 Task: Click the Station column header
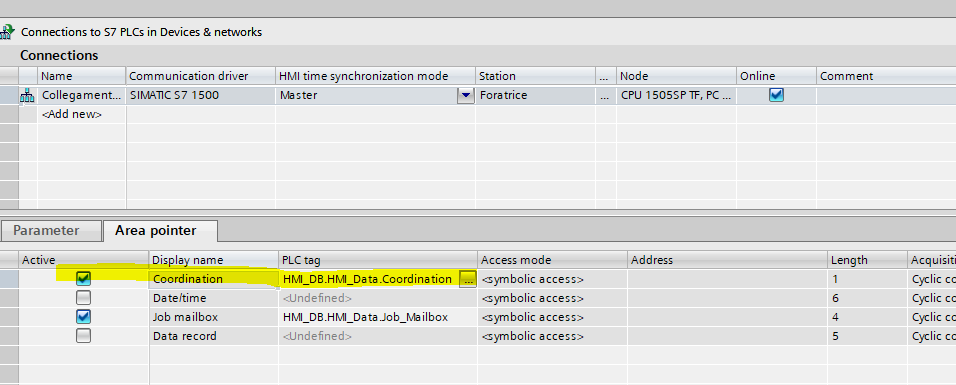[535, 76]
